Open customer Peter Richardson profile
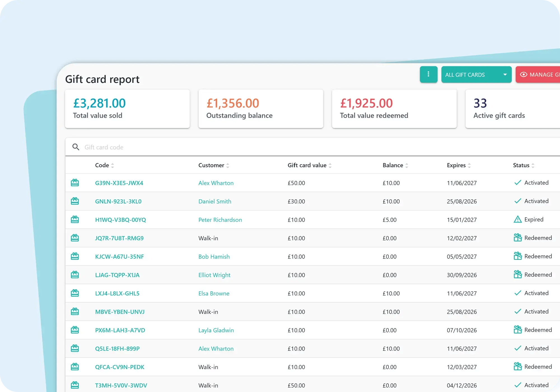The height and width of the screenshot is (392, 560). point(220,220)
